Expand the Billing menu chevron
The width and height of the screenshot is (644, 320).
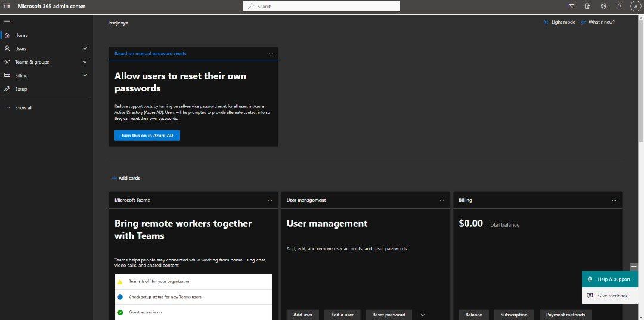click(x=85, y=76)
